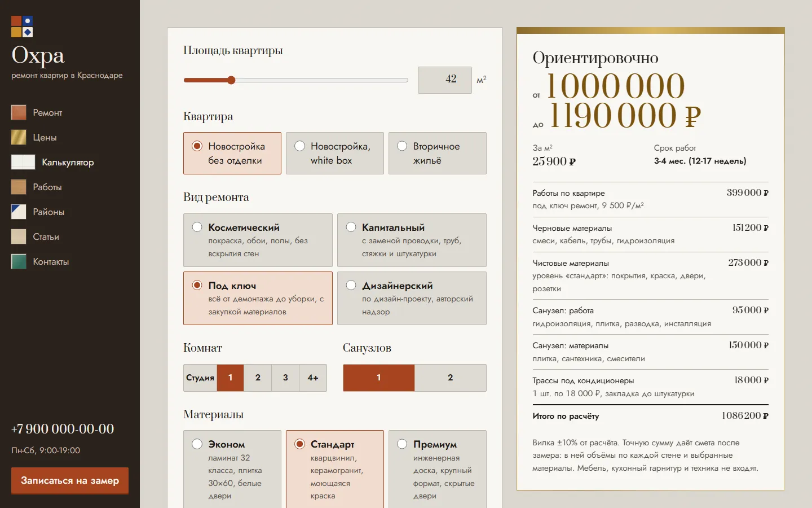The height and width of the screenshot is (508, 812).
Task: Select Дизайнерский renovation type
Action: pos(412,298)
